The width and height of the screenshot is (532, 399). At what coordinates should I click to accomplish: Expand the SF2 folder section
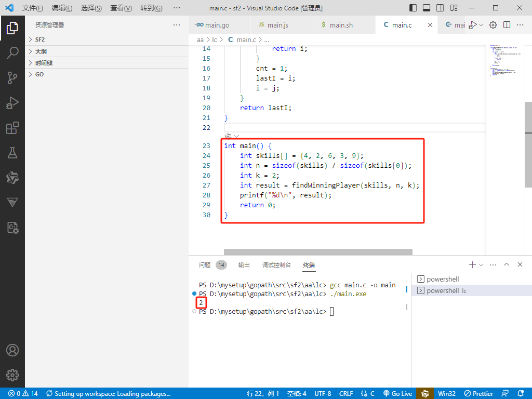click(x=107, y=39)
